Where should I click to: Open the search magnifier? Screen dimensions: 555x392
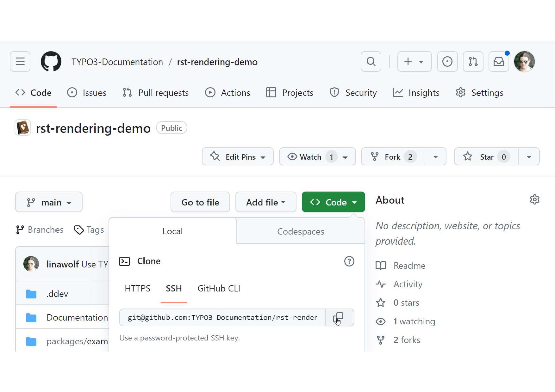click(x=371, y=61)
